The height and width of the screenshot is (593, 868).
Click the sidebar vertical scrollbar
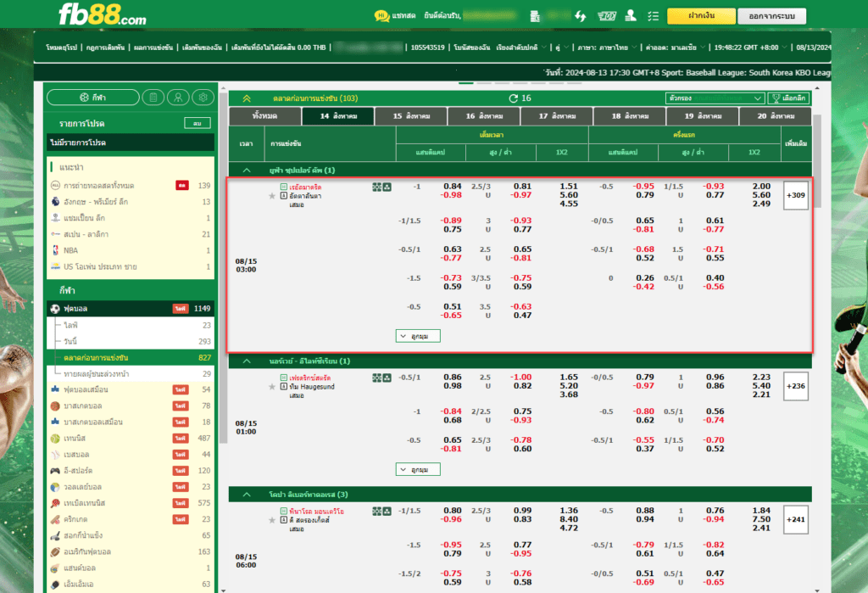tap(224, 266)
